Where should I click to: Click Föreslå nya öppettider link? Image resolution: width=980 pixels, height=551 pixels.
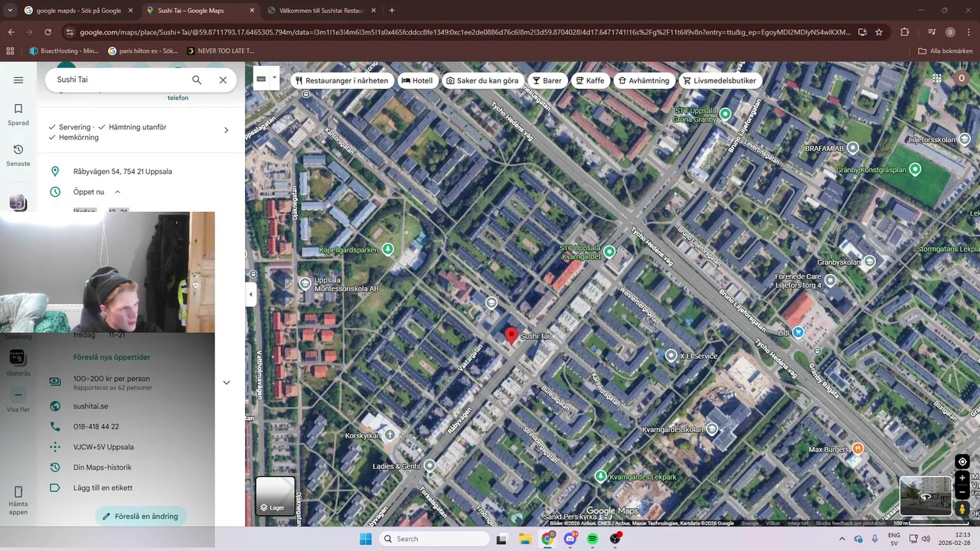[112, 357]
